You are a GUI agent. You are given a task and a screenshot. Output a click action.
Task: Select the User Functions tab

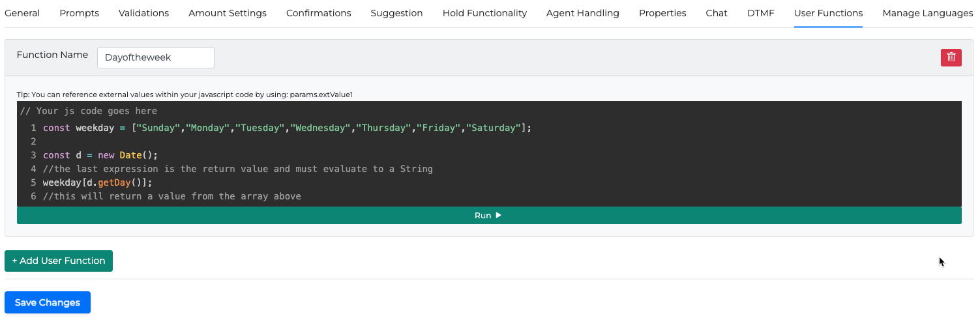[x=828, y=13]
